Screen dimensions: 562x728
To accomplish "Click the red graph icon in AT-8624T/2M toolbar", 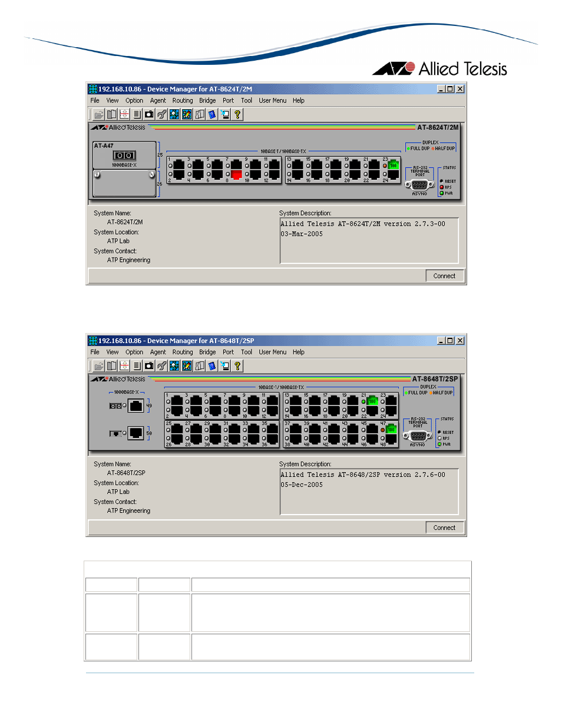I will 124,114.
